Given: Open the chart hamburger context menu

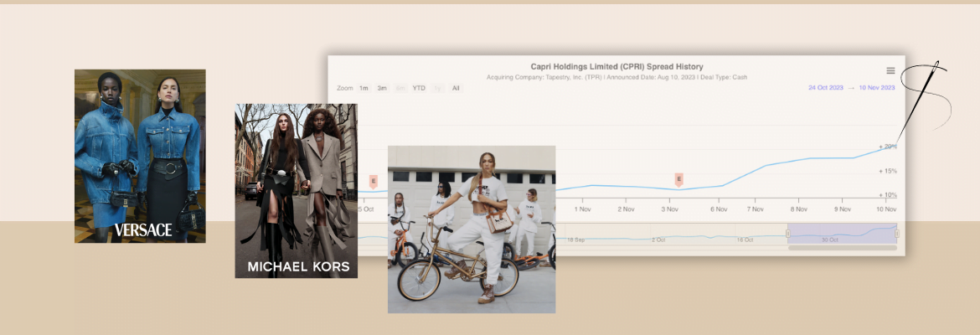Looking at the screenshot, I should point(890,71).
